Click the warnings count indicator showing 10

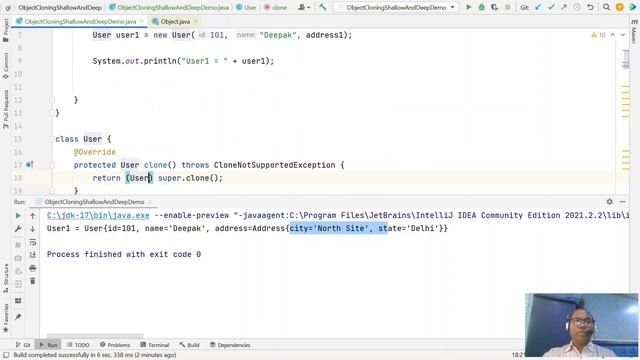click(598, 35)
